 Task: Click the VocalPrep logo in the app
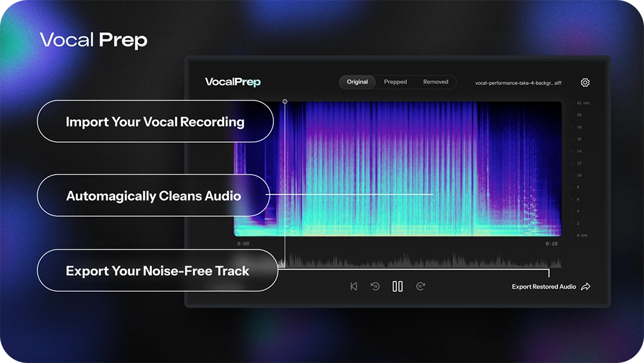(x=232, y=82)
